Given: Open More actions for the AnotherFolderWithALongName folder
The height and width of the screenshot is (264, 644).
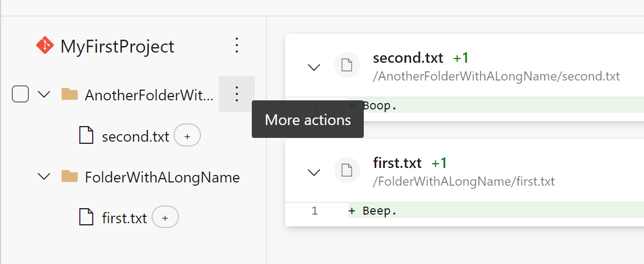Looking at the screenshot, I should click(x=237, y=94).
